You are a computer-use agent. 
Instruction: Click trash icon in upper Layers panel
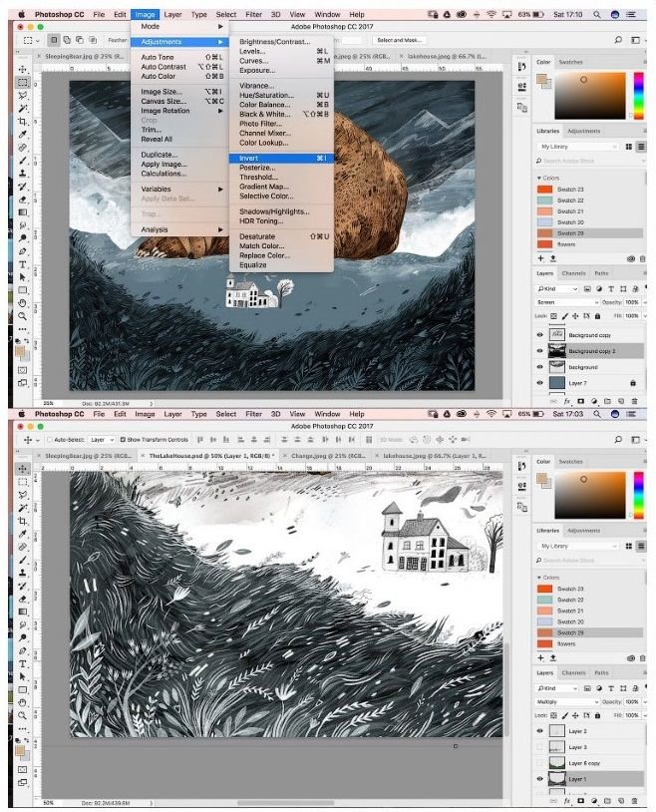pyautogui.click(x=635, y=401)
